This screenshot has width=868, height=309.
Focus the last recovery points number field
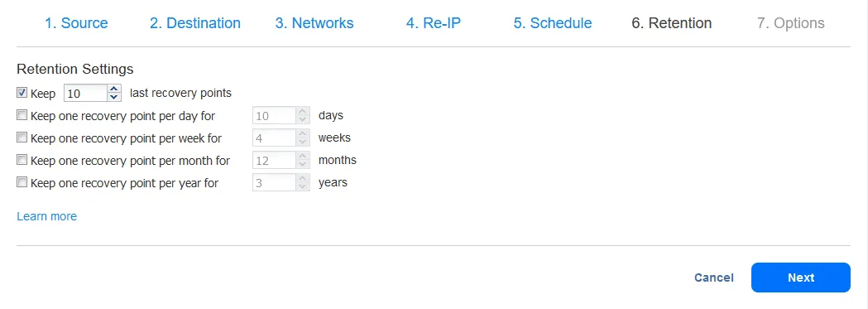86,93
